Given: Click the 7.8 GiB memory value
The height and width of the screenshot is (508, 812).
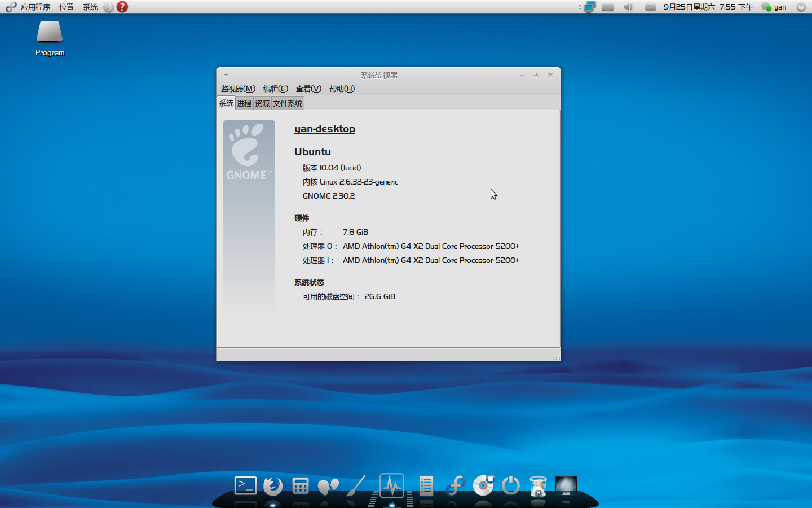Looking at the screenshot, I should (x=355, y=232).
